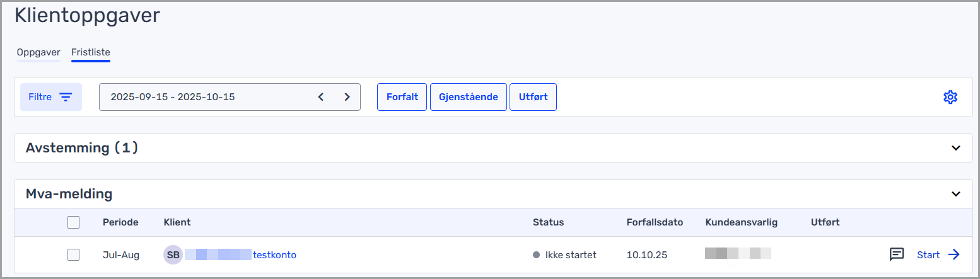The width and height of the screenshot is (980, 279).
Task: Click the Forfallsdato column header
Action: point(655,222)
